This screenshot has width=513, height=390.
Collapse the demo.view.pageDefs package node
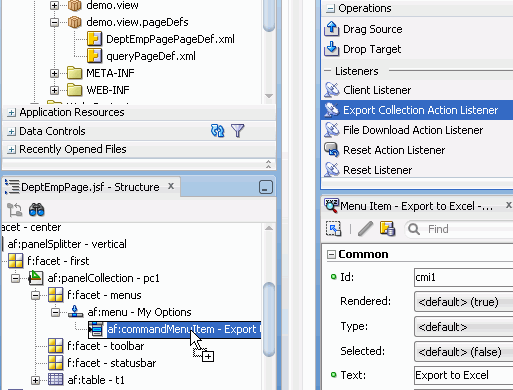tap(55, 22)
